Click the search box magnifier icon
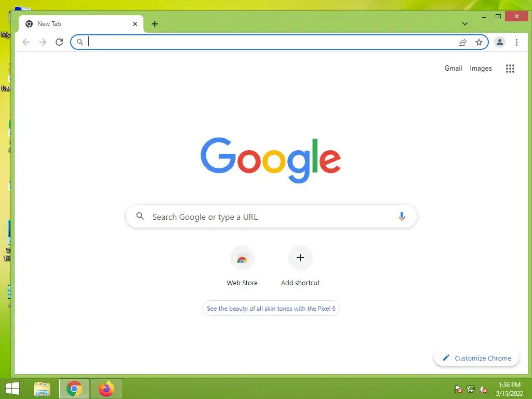 140,216
